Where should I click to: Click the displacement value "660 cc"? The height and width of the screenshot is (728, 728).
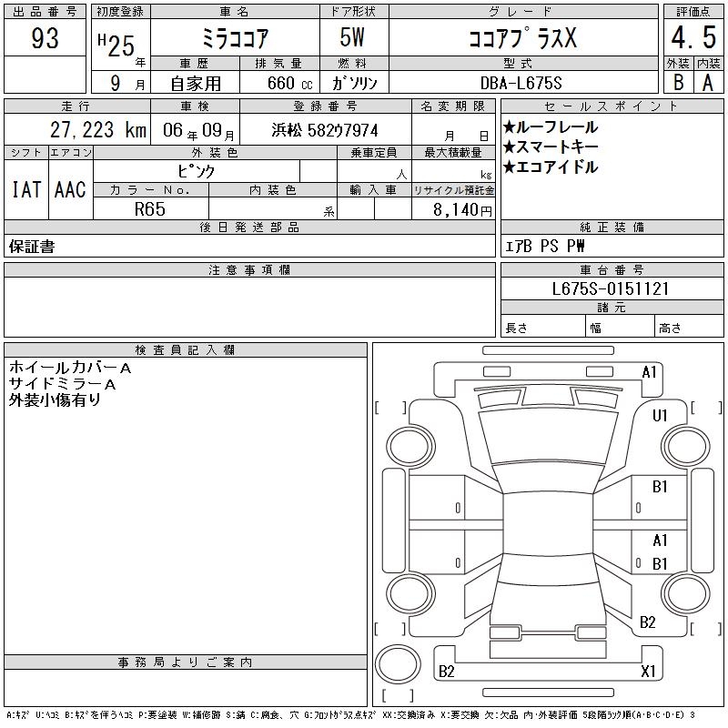click(x=289, y=84)
